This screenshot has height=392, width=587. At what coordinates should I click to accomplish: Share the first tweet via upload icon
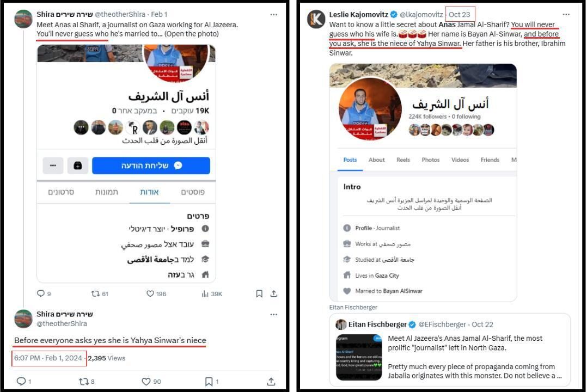(274, 293)
